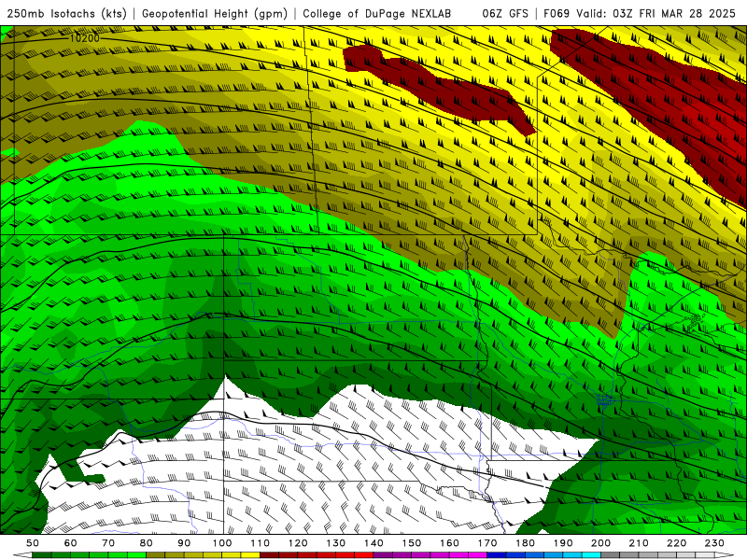Click the '210' value on the color scale

640,543
